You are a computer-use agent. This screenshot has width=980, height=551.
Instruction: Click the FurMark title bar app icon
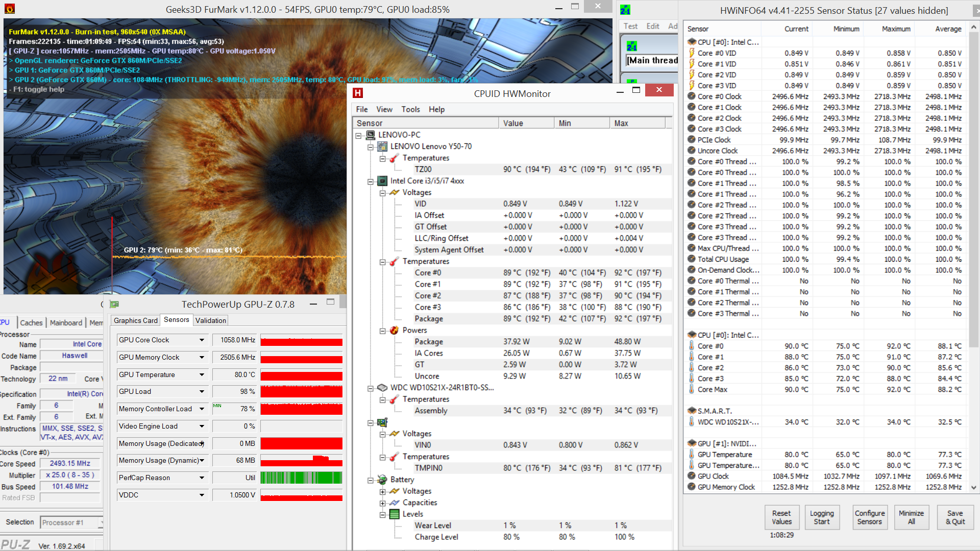(x=9, y=9)
